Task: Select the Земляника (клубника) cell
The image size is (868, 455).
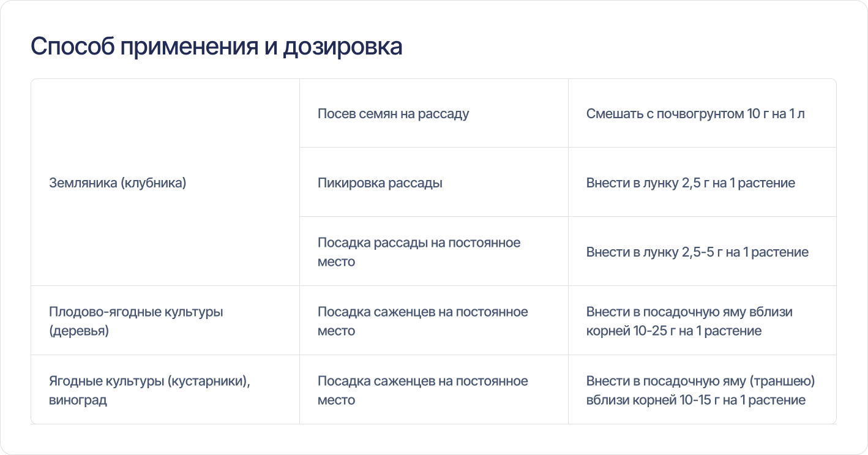Action: [x=165, y=182]
